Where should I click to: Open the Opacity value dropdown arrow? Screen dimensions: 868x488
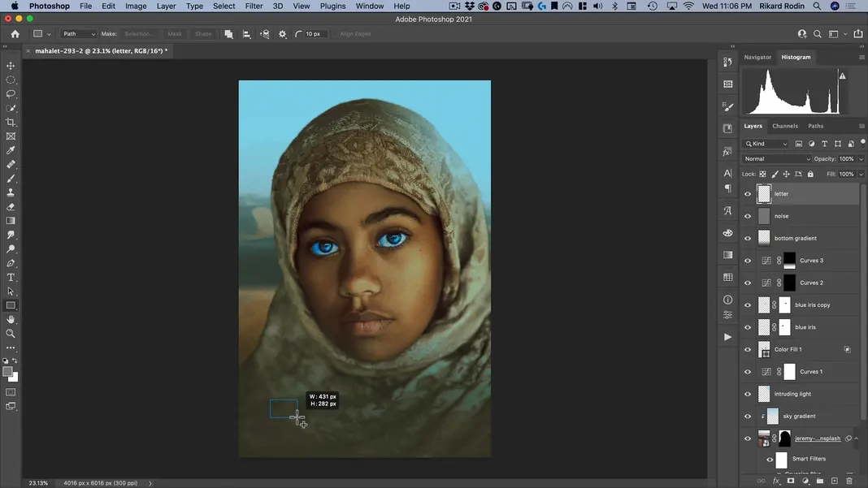pyautogui.click(x=861, y=159)
